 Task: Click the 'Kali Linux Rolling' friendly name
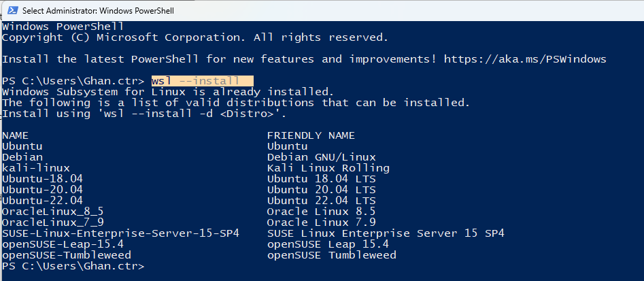click(328, 168)
